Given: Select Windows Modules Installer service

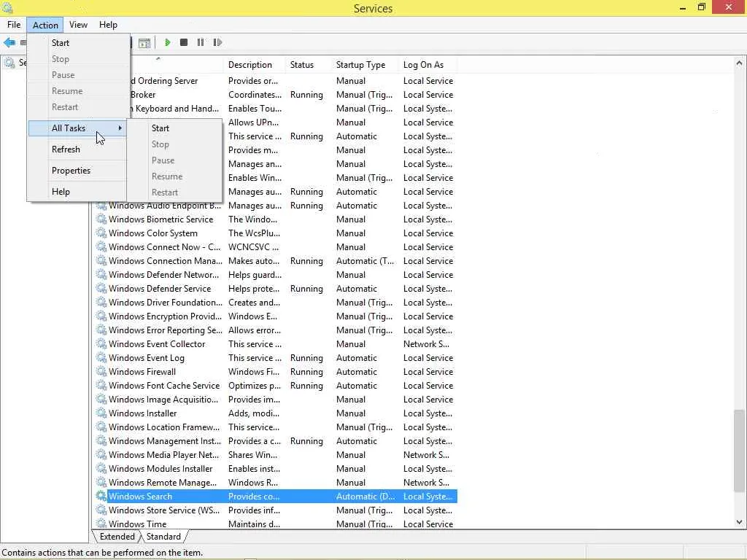Looking at the screenshot, I should [x=160, y=469].
